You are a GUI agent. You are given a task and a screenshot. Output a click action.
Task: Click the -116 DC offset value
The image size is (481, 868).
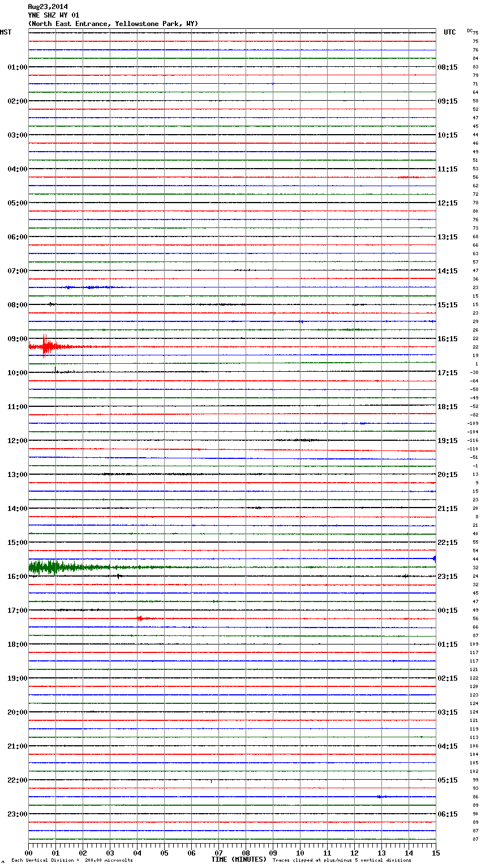pos(473,440)
